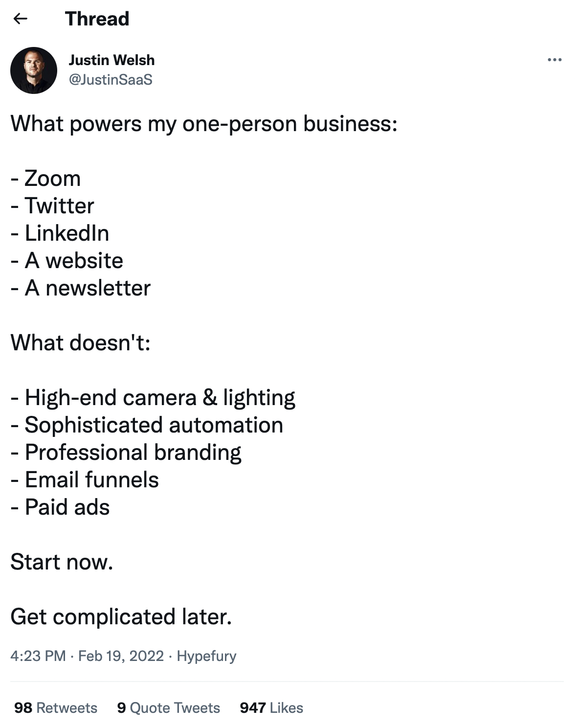
Task: Click the Feb 19, 2022 date
Action: point(121,656)
